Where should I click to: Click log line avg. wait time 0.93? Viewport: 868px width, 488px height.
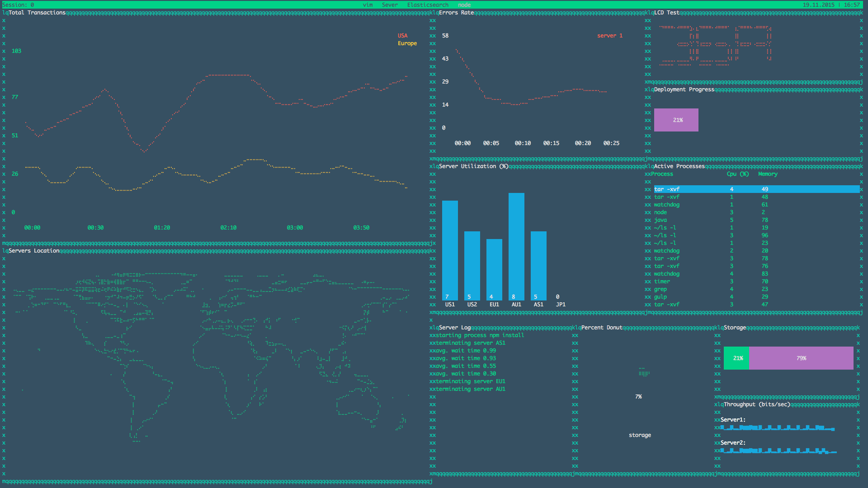466,358
